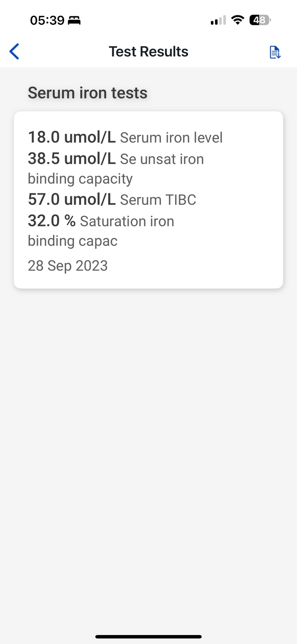Image resolution: width=297 pixels, height=644 pixels.
Task: Tap the battery icon showing 48
Action: pos(260,20)
